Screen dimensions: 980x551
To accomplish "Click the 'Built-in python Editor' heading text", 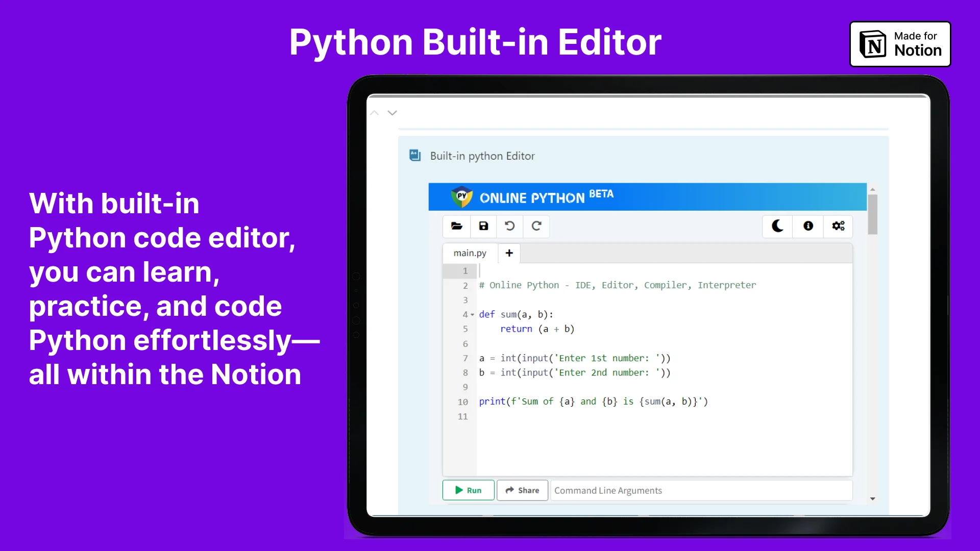I will (x=482, y=156).
